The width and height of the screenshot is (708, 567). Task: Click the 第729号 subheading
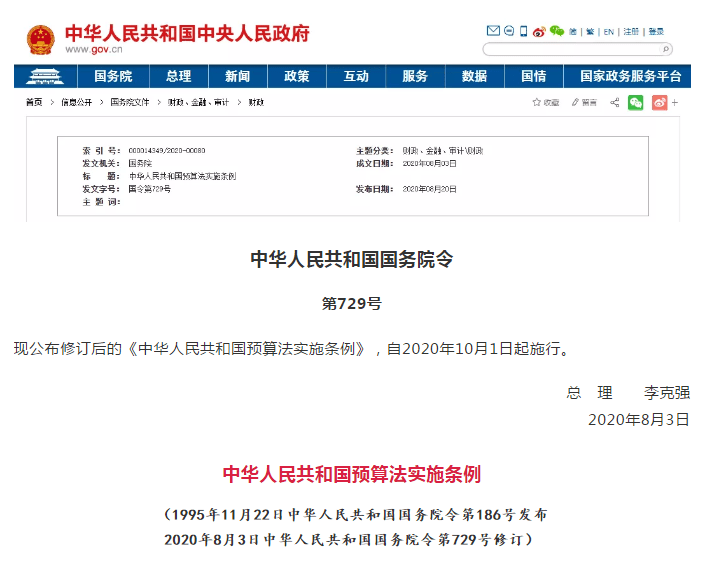click(352, 303)
